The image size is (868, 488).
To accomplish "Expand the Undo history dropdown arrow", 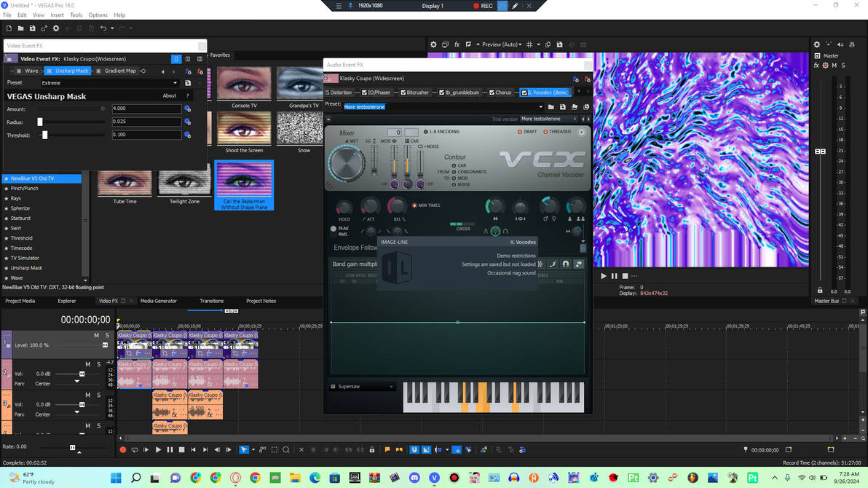I will [x=112, y=28].
